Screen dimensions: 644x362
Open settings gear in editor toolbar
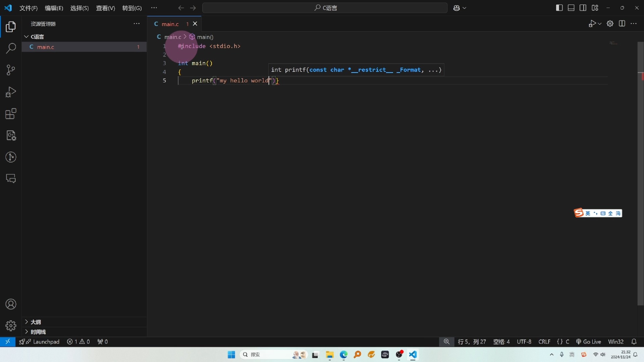click(610, 23)
